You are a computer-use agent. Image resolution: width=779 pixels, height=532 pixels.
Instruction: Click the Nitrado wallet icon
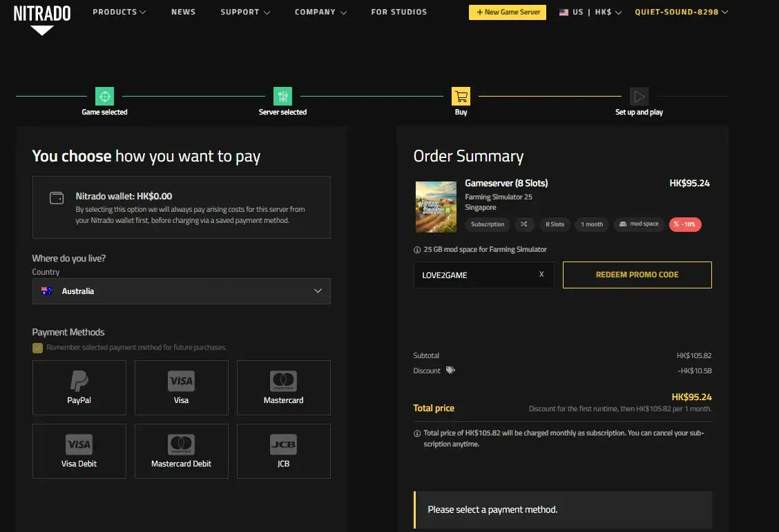pyautogui.click(x=57, y=198)
